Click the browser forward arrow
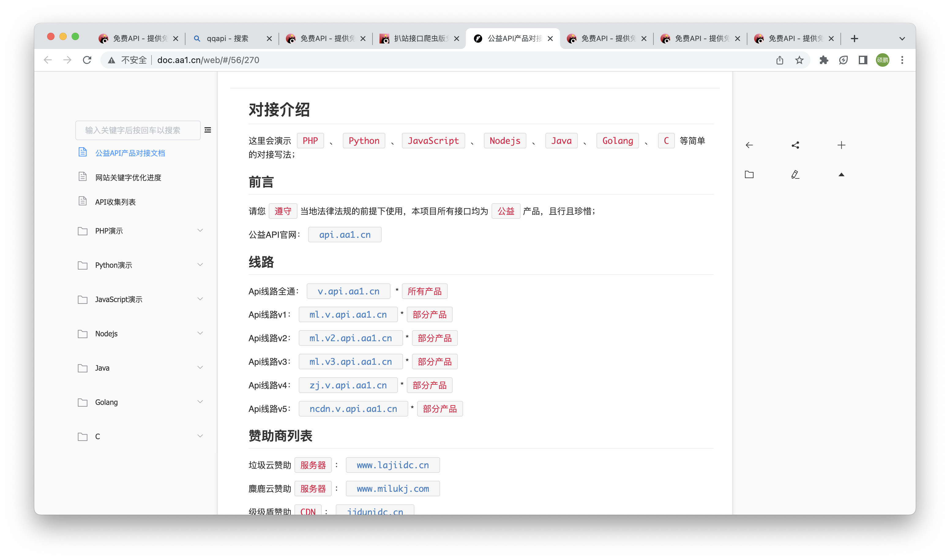This screenshot has height=560, width=950. (x=67, y=60)
